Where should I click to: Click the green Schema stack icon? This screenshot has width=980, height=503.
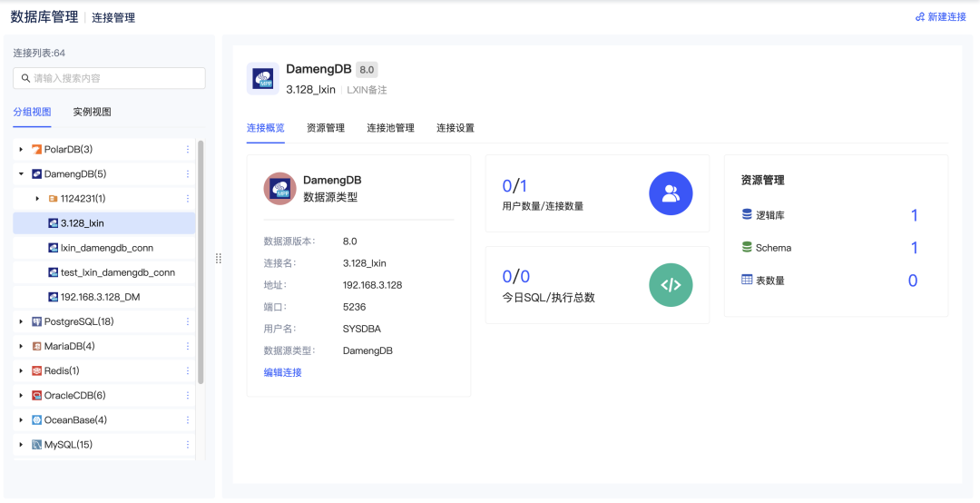(x=747, y=247)
